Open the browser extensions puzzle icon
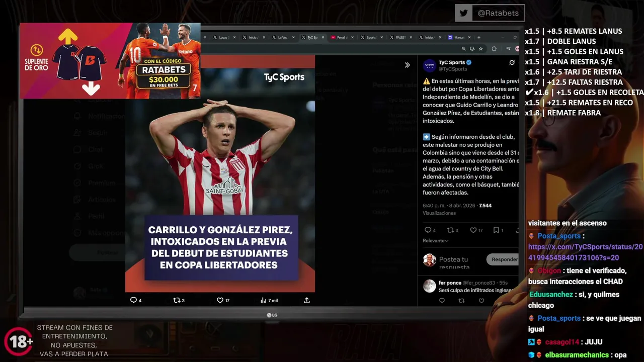Screen dimensions: 644x362 494,49
